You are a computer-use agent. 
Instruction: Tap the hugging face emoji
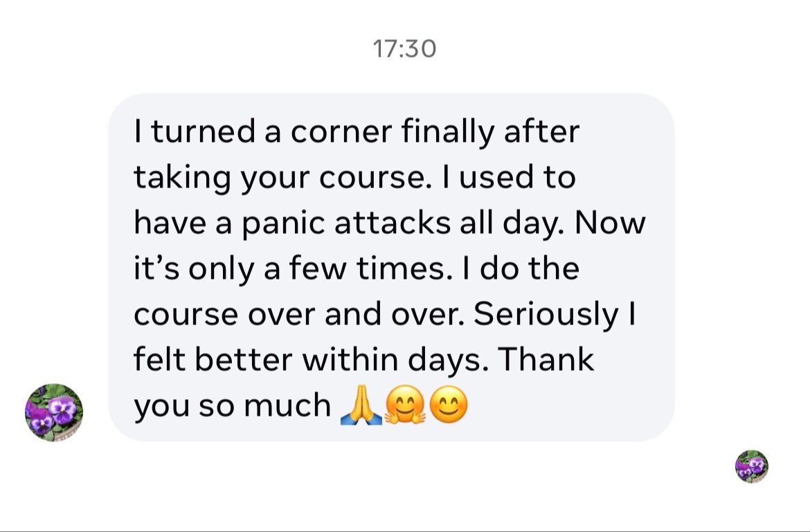[404, 405]
